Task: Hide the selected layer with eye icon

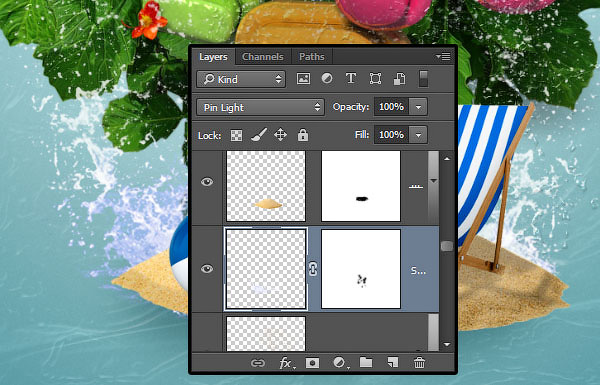Action: 207,269
